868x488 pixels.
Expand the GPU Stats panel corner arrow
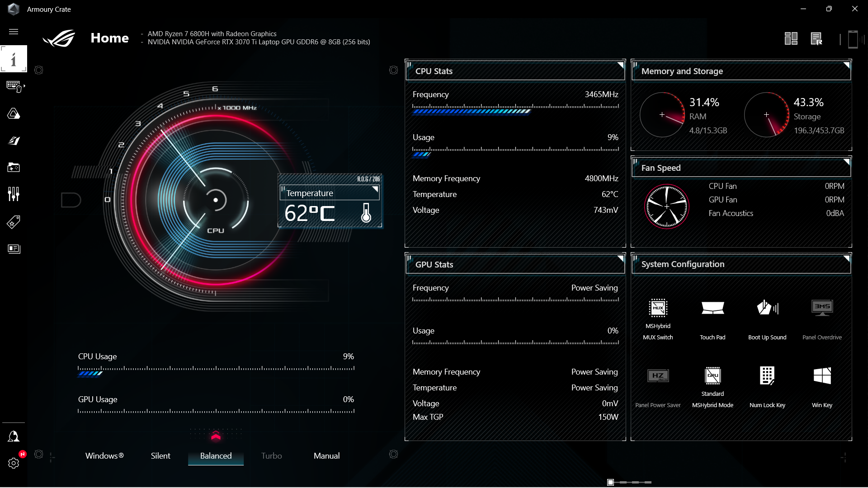coord(620,258)
